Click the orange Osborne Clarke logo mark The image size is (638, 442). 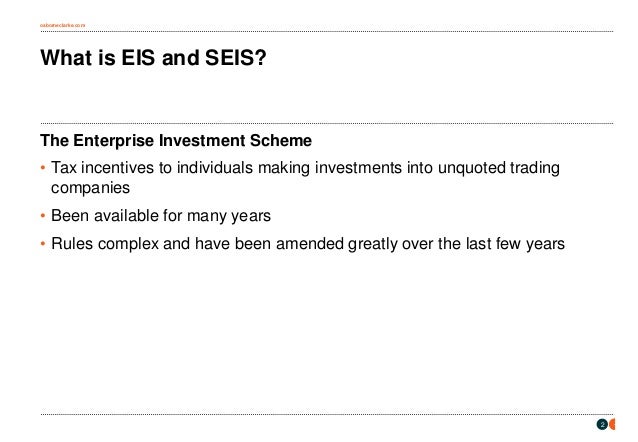[x=612, y=424]
